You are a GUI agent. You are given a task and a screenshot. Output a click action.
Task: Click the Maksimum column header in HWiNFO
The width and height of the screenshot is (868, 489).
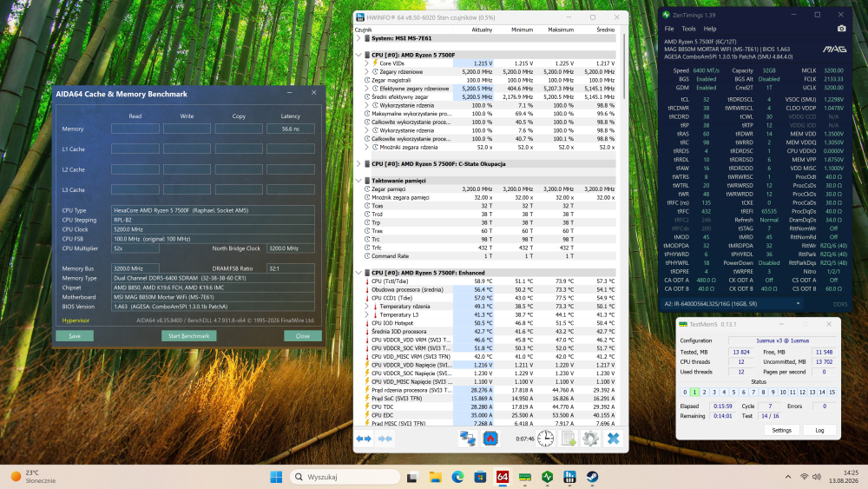(x=560, y=30)
